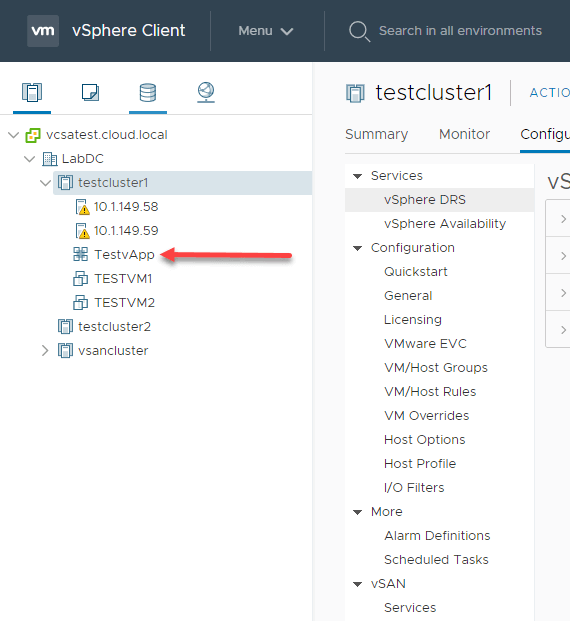The height and width of the screenshot is (621, 570).
Task: Open the VMs and Templates view icon
Action: click(90, 92)
